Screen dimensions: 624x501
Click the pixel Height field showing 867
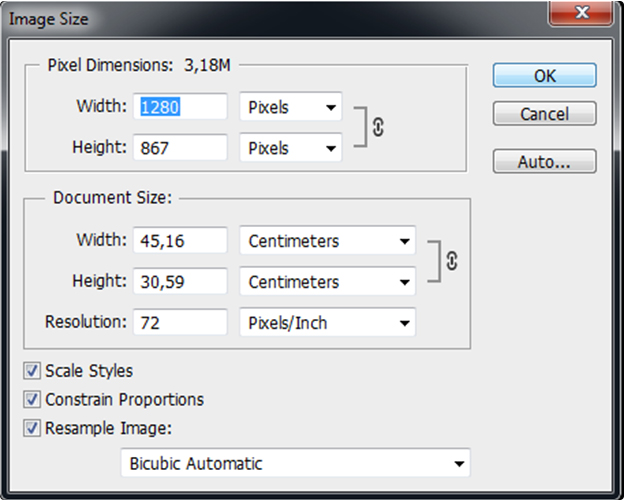click(181, 148)
